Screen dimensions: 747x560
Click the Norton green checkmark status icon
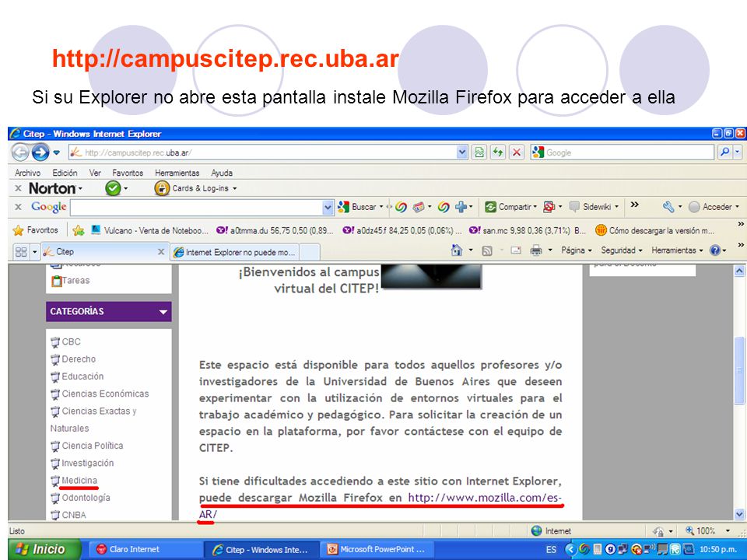click(x=113, y=188)
